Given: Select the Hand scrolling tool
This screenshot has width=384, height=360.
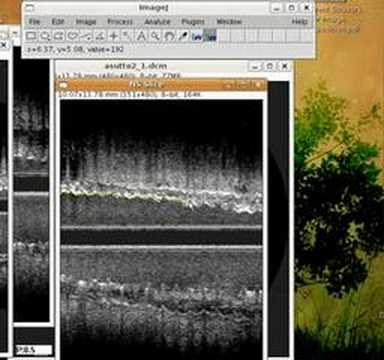Looking at the screenshot, I should pyautogui.click(x=169, y=35).
